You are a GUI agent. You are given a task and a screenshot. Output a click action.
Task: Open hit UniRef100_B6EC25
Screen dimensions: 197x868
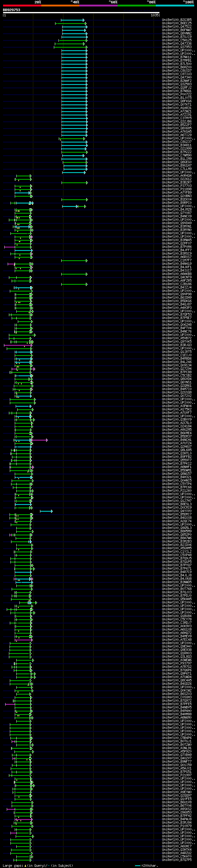point(177,23)
